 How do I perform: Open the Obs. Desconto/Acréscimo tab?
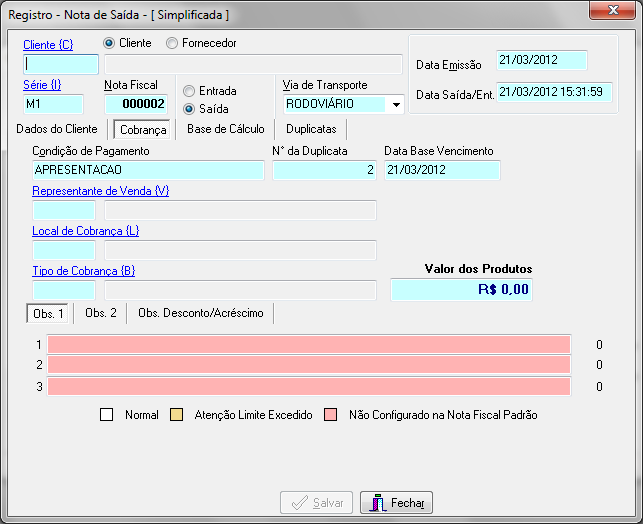pos(201,313)
